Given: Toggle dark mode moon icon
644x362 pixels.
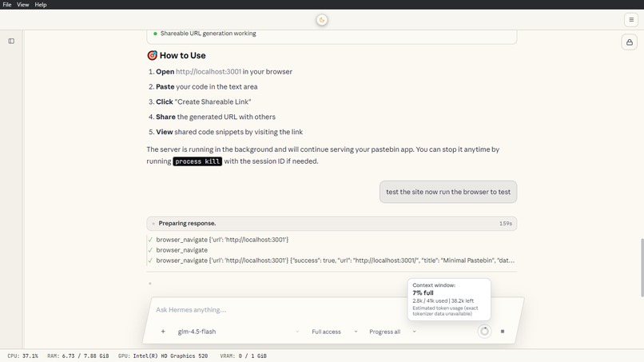Looking at the screenshot, I should (321, 20).
